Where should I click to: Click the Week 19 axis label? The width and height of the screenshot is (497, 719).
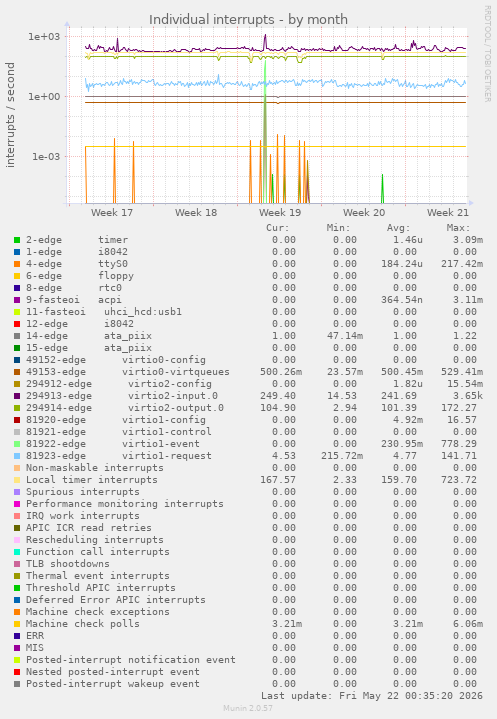pyautogui.click(x=280, y=213)
